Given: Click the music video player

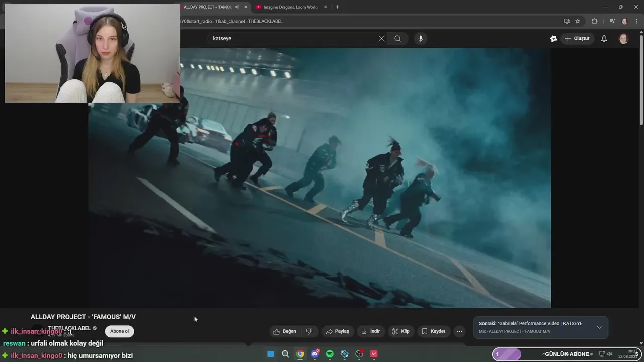Looking at the screenshot, I should tap(319, 177).
